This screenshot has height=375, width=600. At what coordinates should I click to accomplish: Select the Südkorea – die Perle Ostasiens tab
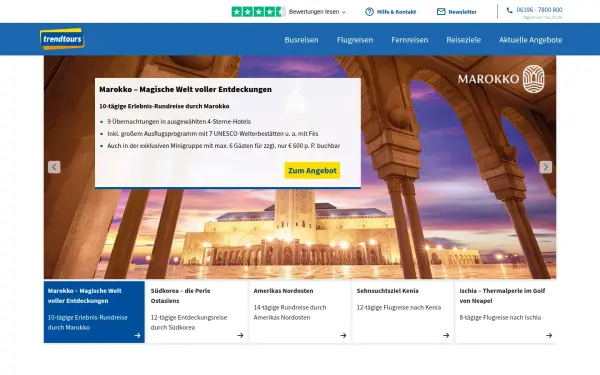197,312
